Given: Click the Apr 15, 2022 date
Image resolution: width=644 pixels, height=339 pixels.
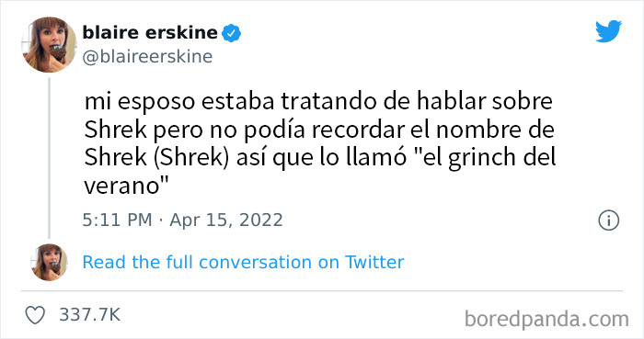Looking at the screenshot, I should pyautogui.click(x=226, y=220).
